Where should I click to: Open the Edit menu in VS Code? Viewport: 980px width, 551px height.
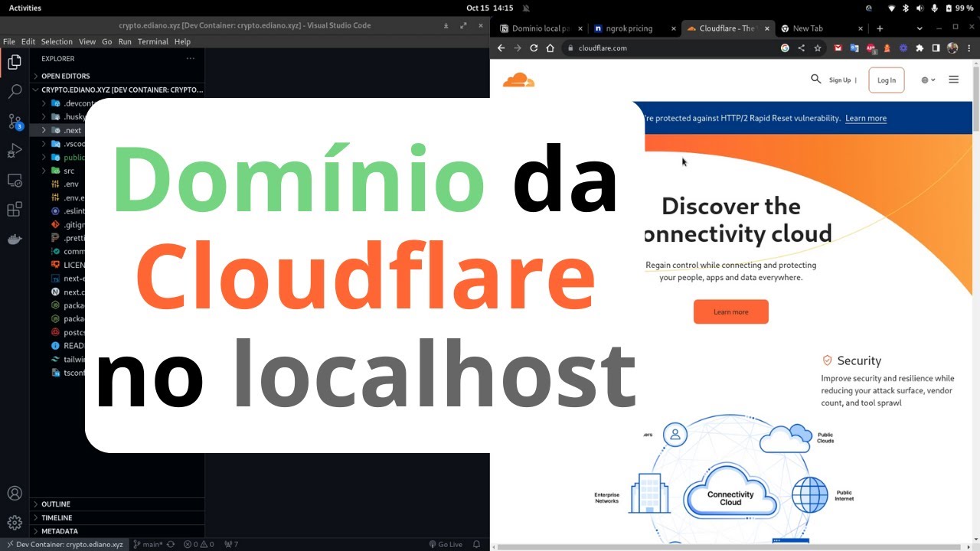click(28, 41)
